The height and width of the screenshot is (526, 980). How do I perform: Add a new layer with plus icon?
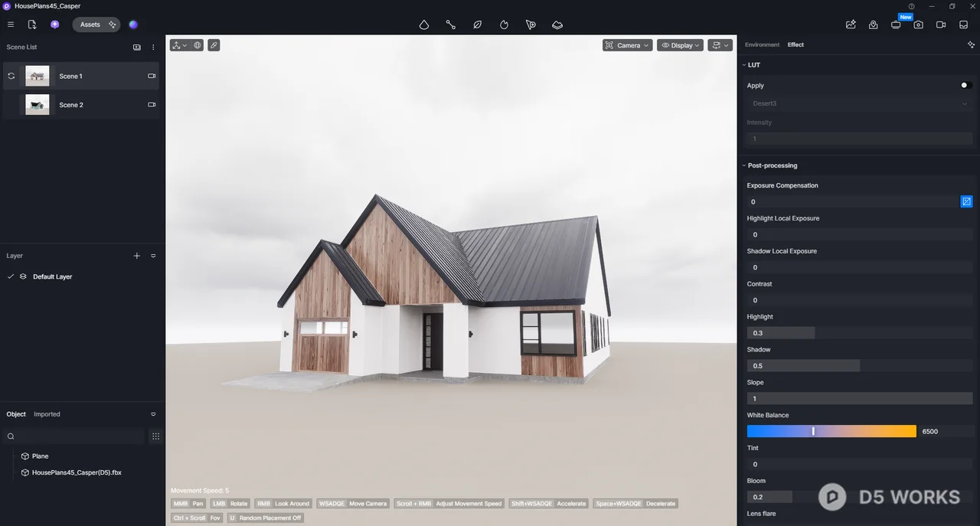click(137, 256)
